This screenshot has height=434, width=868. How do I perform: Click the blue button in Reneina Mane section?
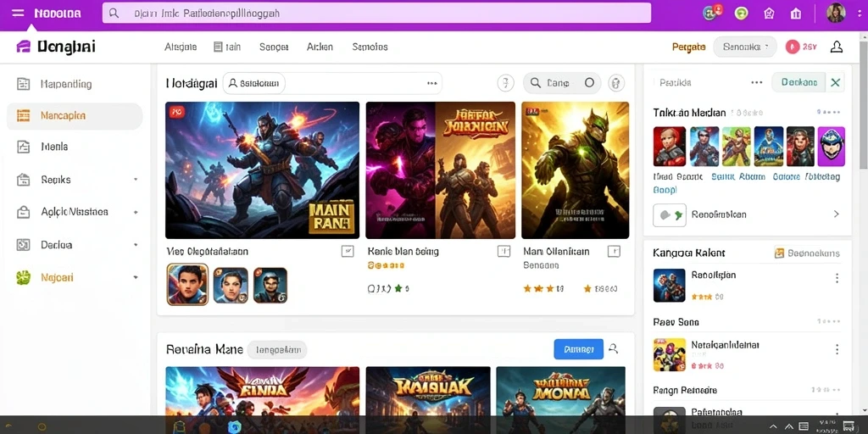578,349
